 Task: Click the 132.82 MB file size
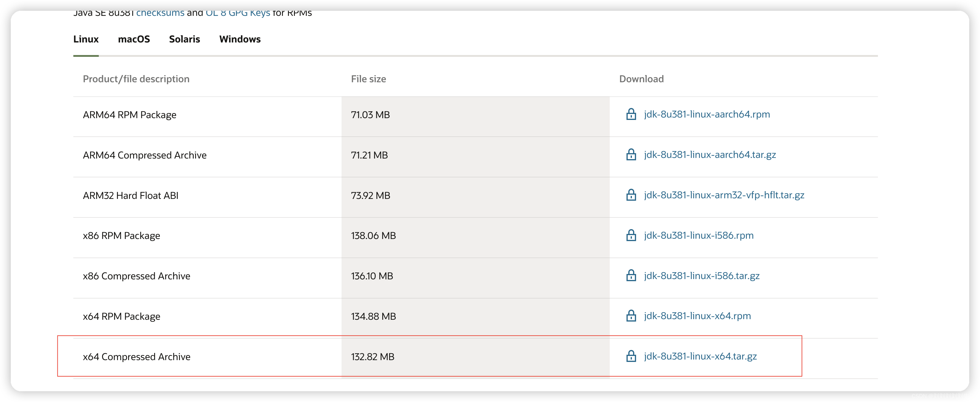point(372,357)
